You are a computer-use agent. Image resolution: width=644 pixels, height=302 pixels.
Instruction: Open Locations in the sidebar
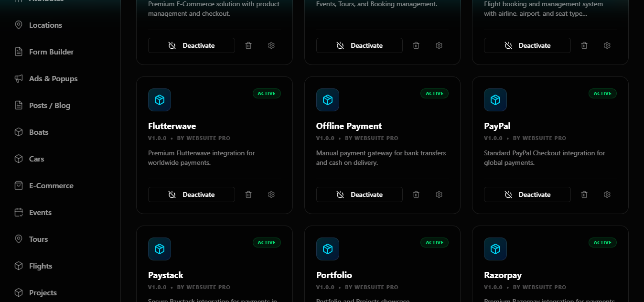[45, 25]
